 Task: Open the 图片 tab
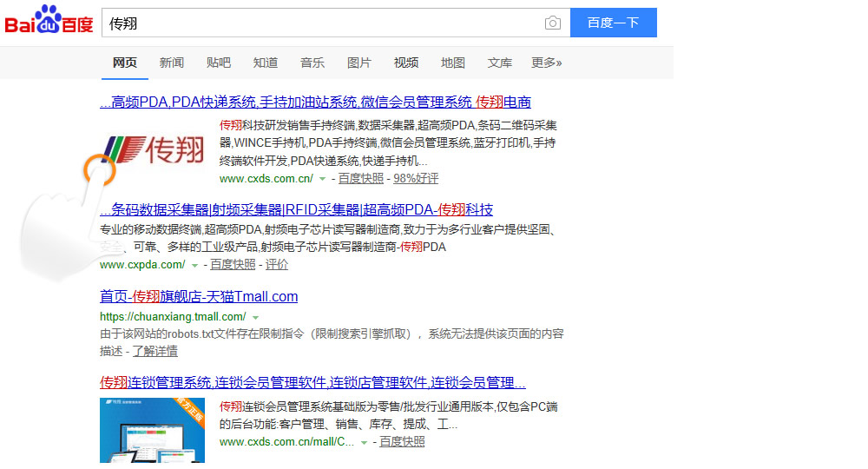359,63
